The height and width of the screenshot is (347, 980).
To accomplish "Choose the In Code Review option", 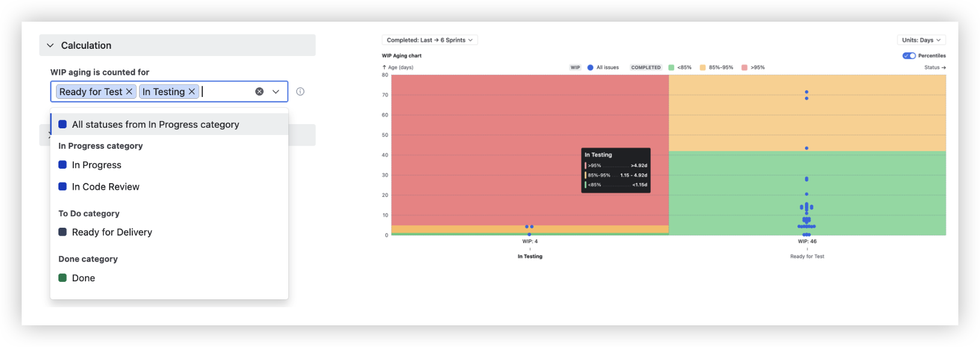I will tap(169, 187).
